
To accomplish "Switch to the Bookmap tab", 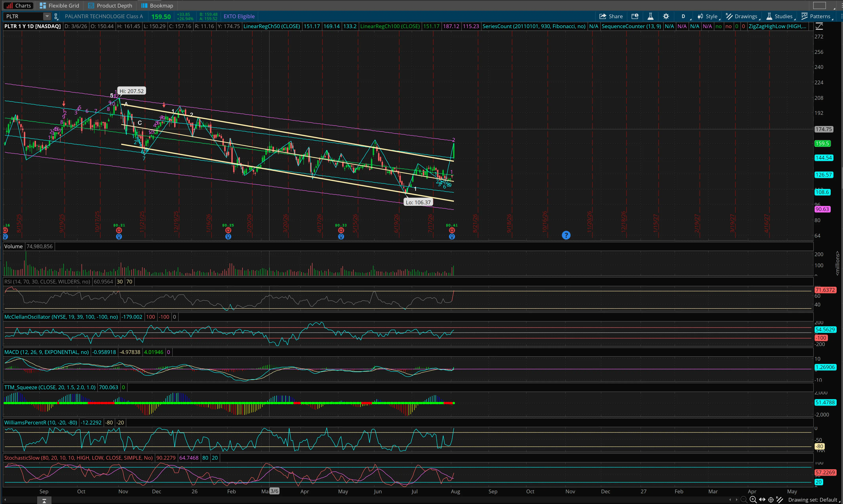I will coord(157,5).
